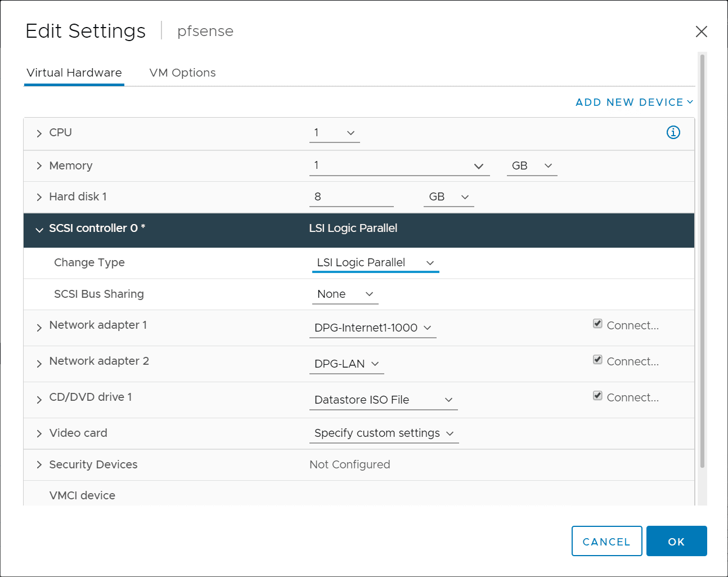The width and height of the screenshot is (728, 577).
Task: Expand the Memory settings row
Action: pyautogui.click(x=39, y=166)
